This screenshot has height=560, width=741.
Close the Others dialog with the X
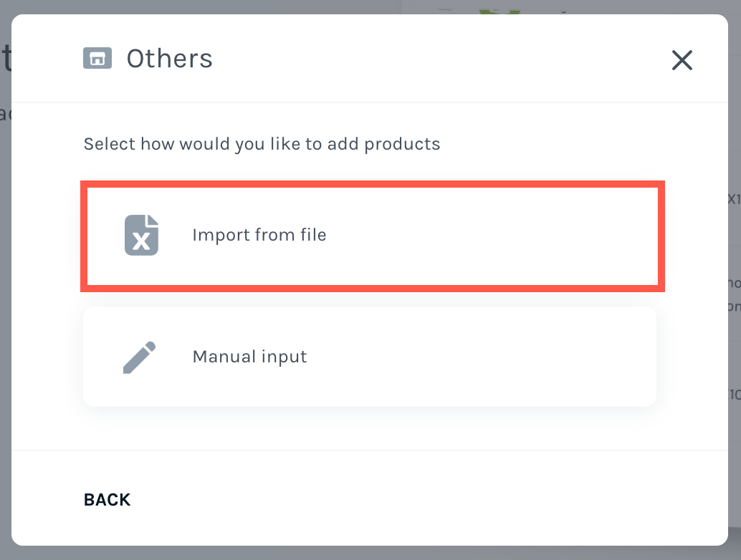pos(682,60)
